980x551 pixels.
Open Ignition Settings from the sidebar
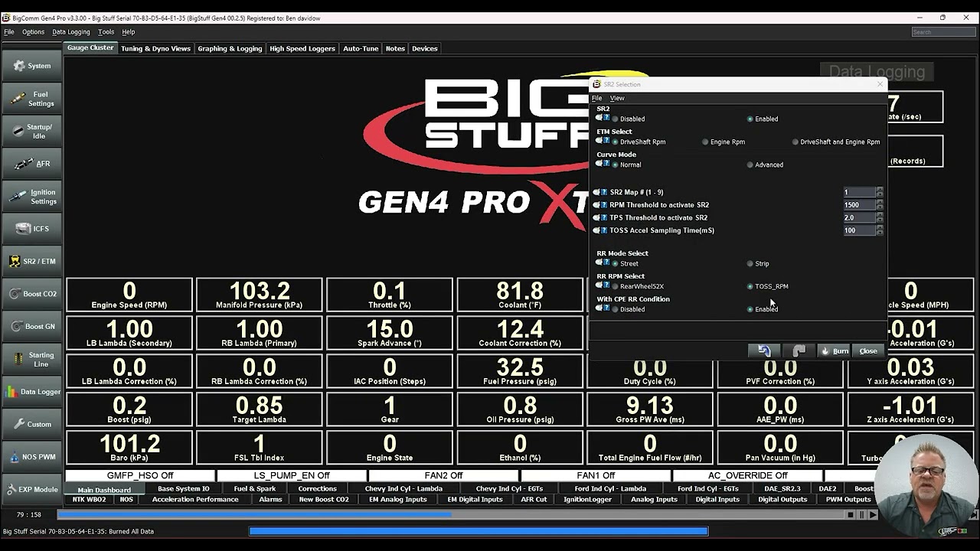(31, 197)
